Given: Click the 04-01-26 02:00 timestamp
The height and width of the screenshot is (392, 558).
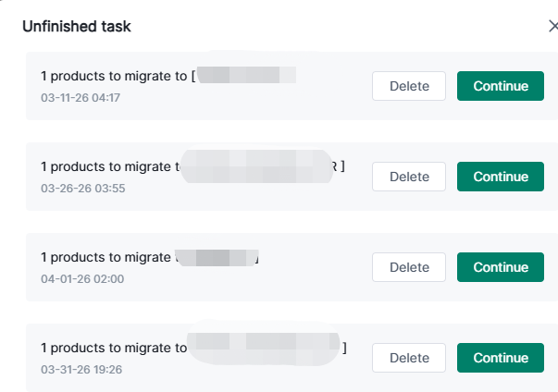Looking at the screenshot, I should click(x=82, y=278).
